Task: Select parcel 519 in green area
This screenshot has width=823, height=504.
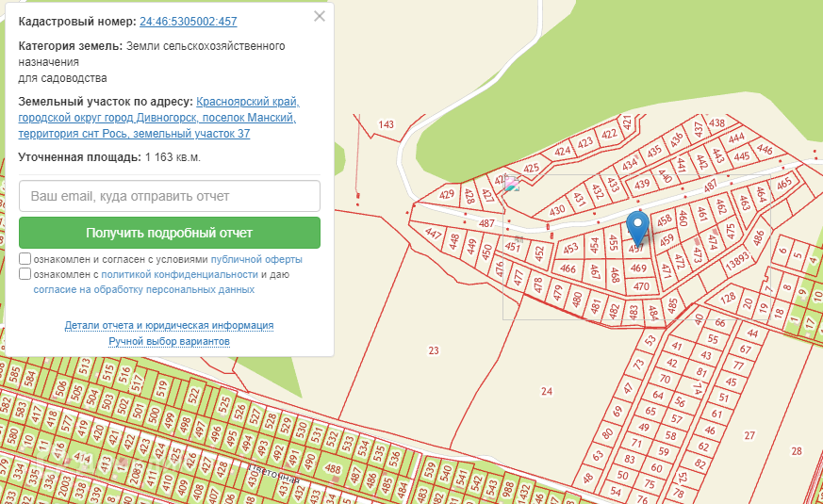Action: click(161, 389)
